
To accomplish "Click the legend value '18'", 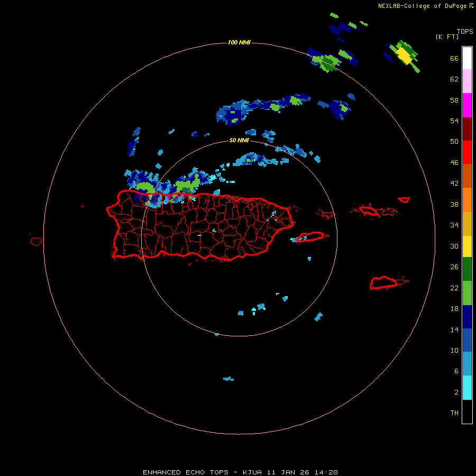I will pyautogui.click(x=454, y=309).
